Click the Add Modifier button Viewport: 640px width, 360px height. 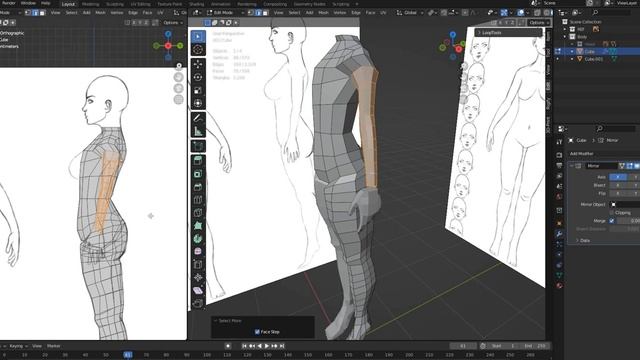point(582,153)
